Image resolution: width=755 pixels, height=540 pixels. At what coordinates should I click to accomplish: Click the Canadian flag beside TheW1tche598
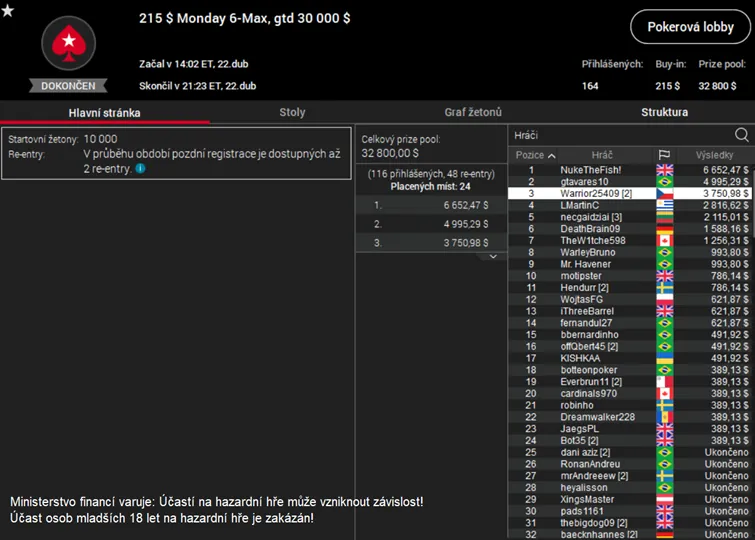click(x=664, y=241)
